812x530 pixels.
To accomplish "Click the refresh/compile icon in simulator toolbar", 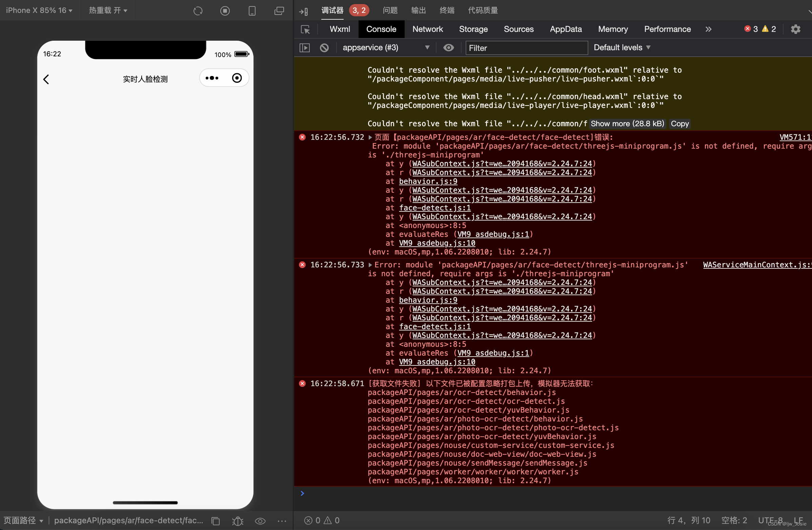I will pos(198,11).
